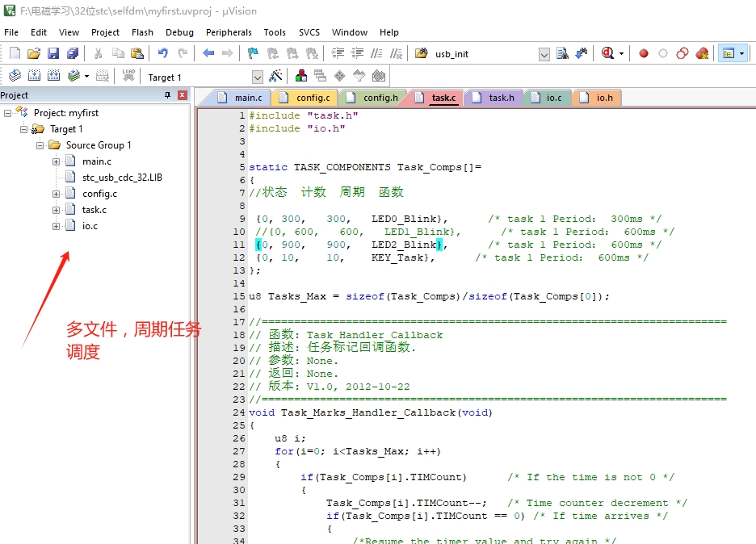The height and width of the screenshot is (544, 756).
Task: Open Options for Target magic wand icon
Action: 275,76
